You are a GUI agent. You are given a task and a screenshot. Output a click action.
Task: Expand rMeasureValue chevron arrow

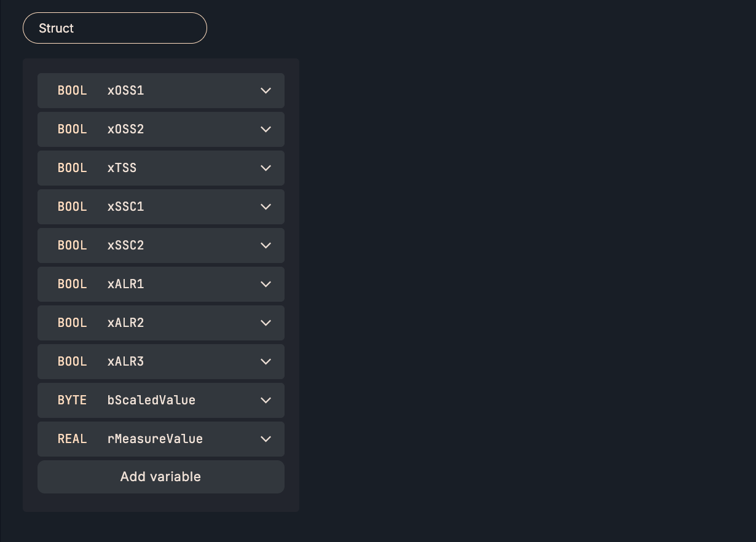(266, 439)
